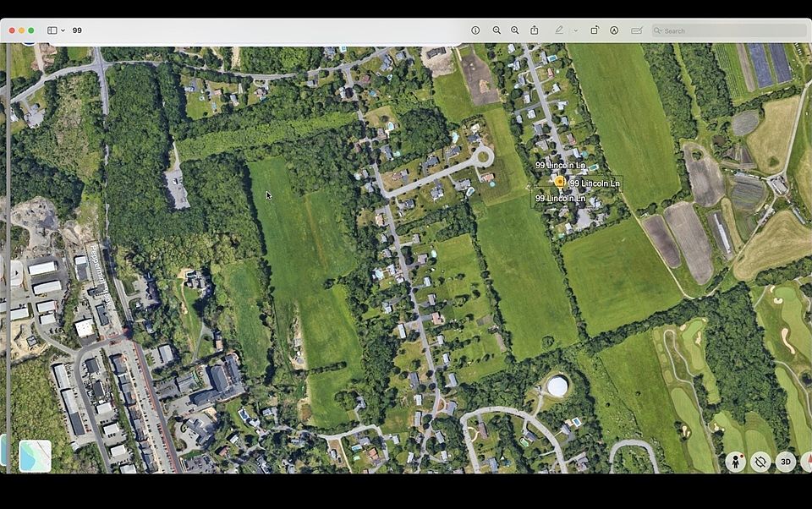This screenshot has width=812, height=509.
Task: Toggle map rotation lock button
Action: coord(760,462)
